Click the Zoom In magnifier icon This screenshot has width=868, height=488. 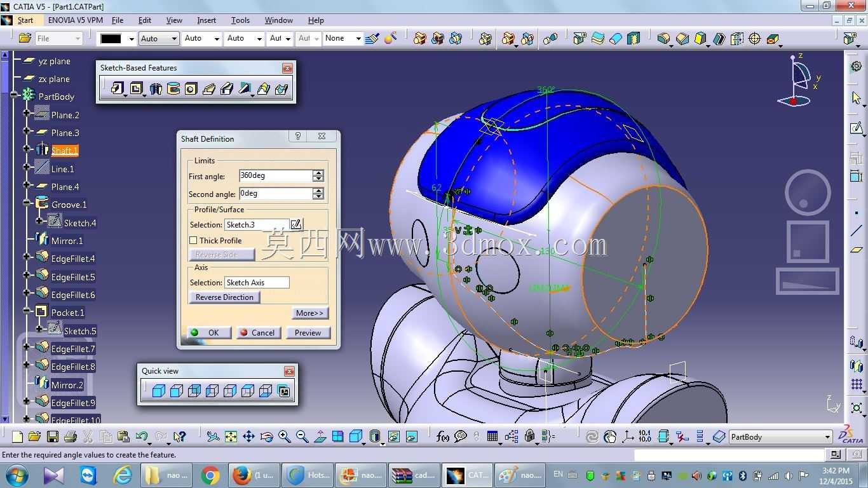(x=284, y=437)
